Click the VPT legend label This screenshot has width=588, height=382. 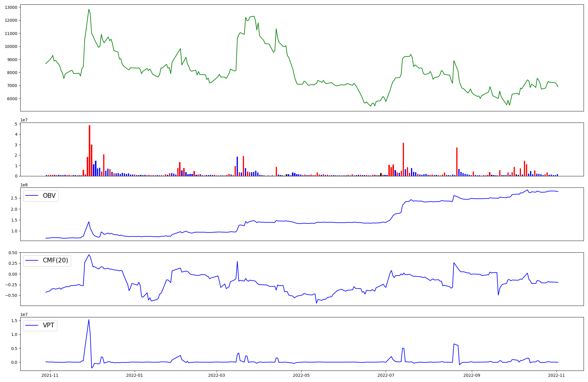[49, 325]
